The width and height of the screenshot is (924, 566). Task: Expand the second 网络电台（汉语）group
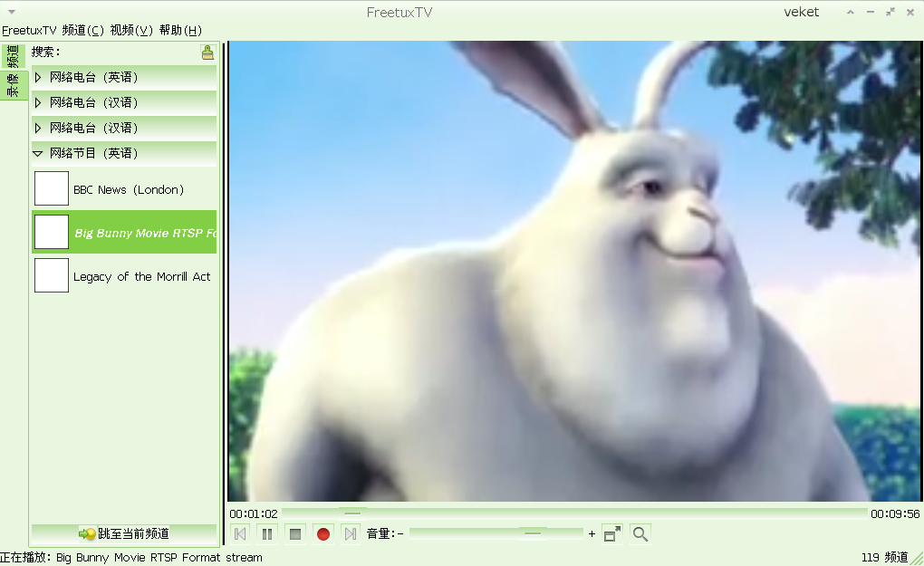[124, 128]
